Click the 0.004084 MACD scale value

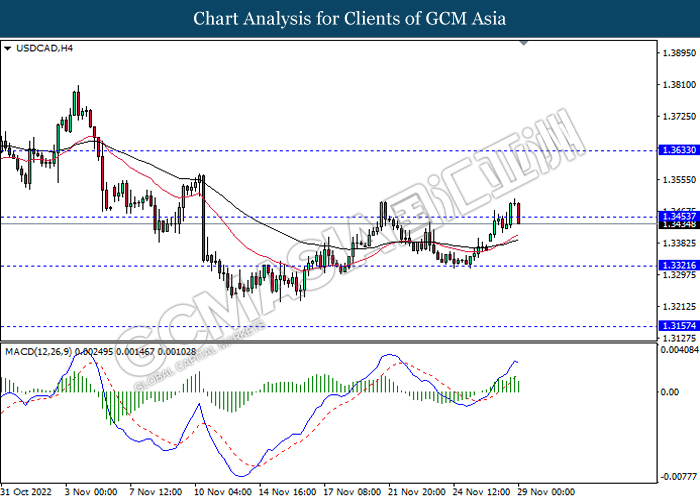(679, 349)
